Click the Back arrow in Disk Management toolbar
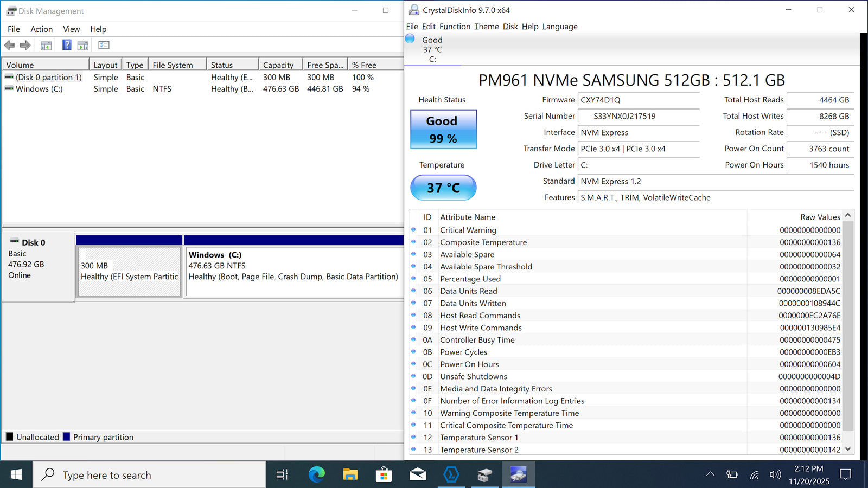This screenshot has height=488, width=868. point(10,46)
